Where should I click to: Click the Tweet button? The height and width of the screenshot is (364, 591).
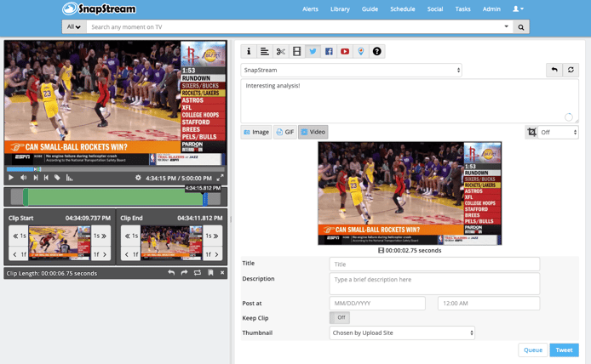pyautogui.click(x=564, y=350)
